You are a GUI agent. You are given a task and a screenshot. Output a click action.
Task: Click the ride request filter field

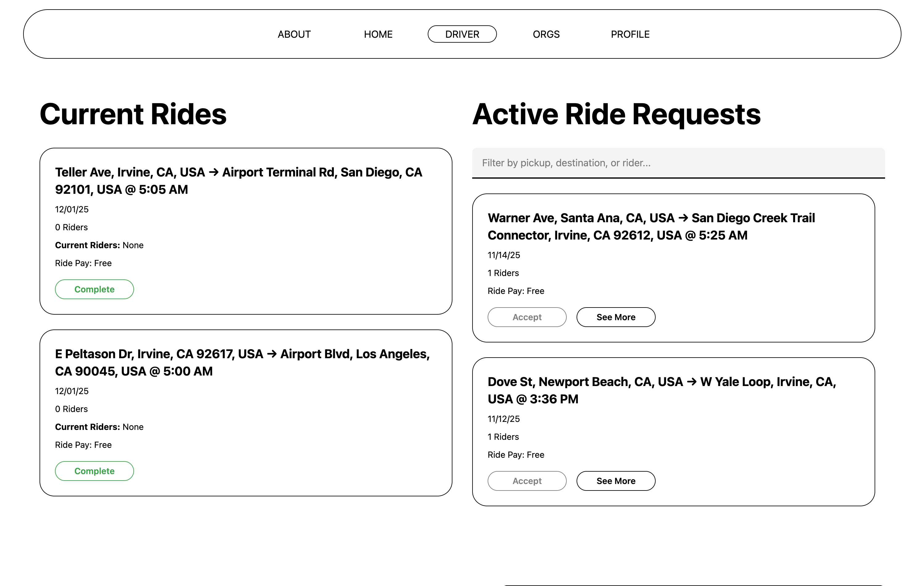pyautogui.click(x=678, y=163)
